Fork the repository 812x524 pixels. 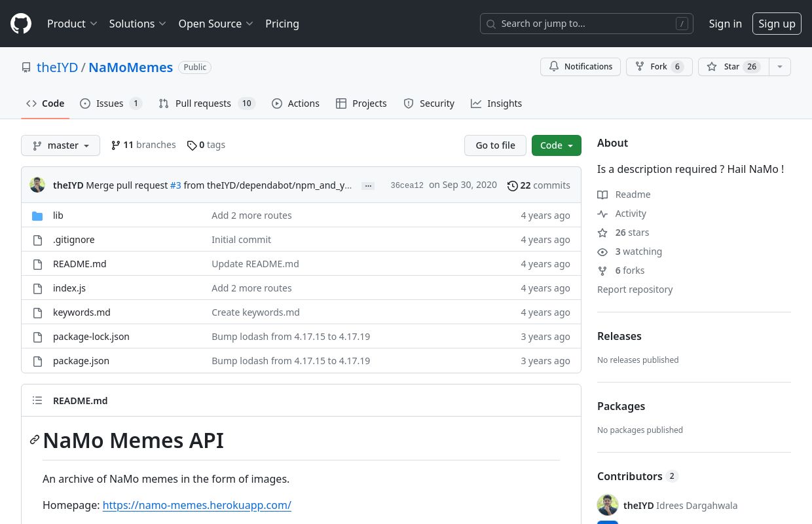coord(659,67)
